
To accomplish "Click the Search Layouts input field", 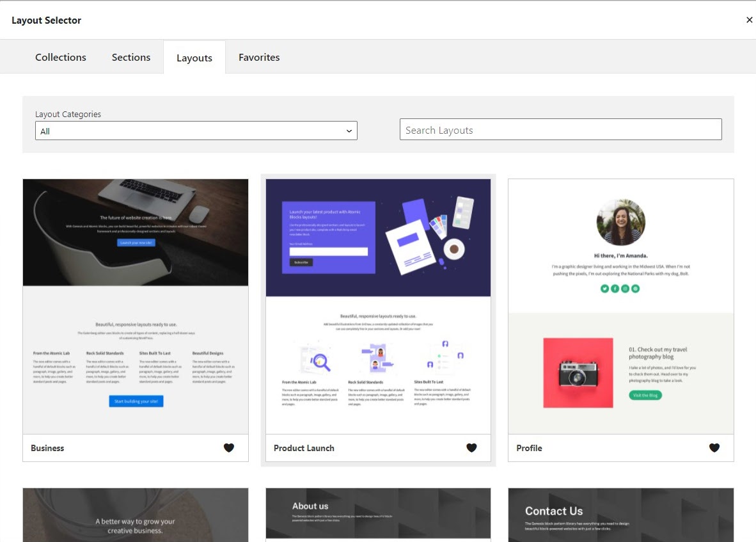I will 560,129.
